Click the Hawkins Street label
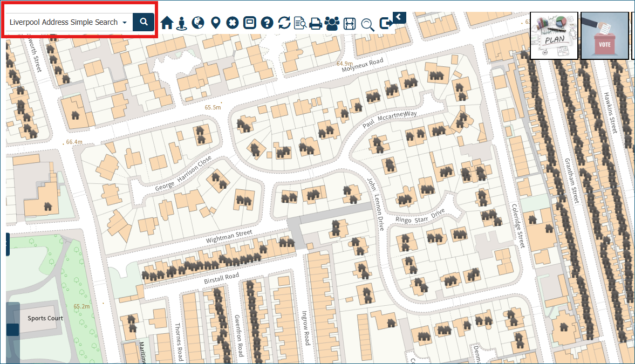Image resolution: width=635 pixels, height=364 pixels. (x=610, y=113)
